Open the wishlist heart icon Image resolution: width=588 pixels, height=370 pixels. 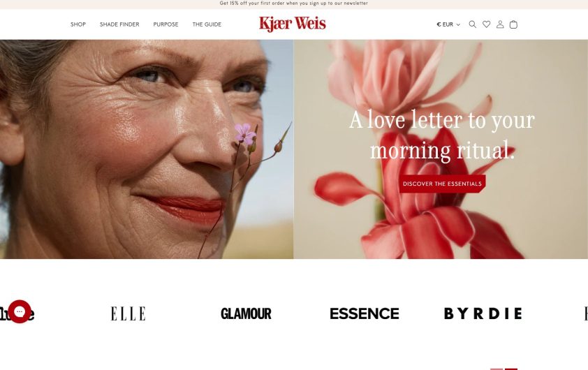[x=486, y=24]
